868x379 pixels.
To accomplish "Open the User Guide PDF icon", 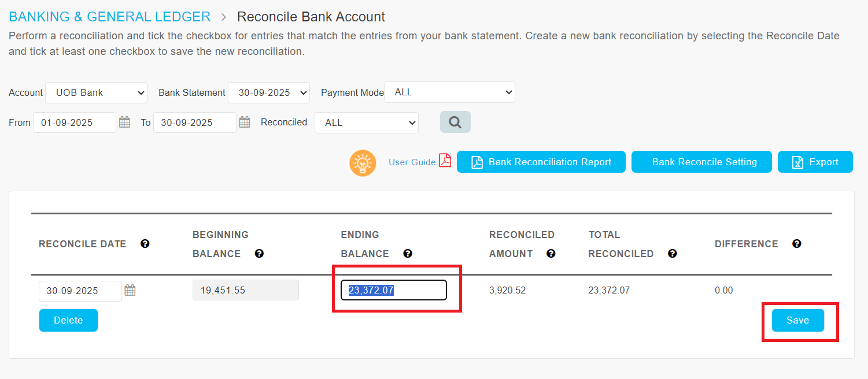I will coord(445,161).
